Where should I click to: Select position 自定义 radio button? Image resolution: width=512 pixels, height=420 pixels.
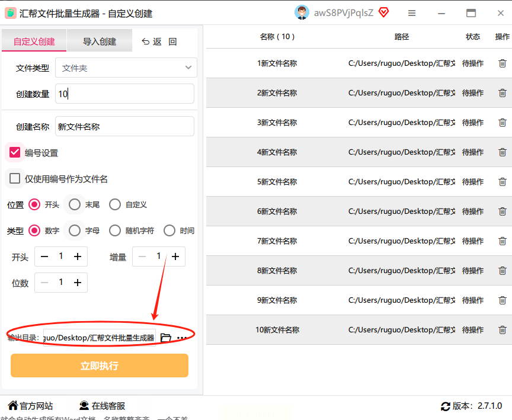(x=115, y=204)
